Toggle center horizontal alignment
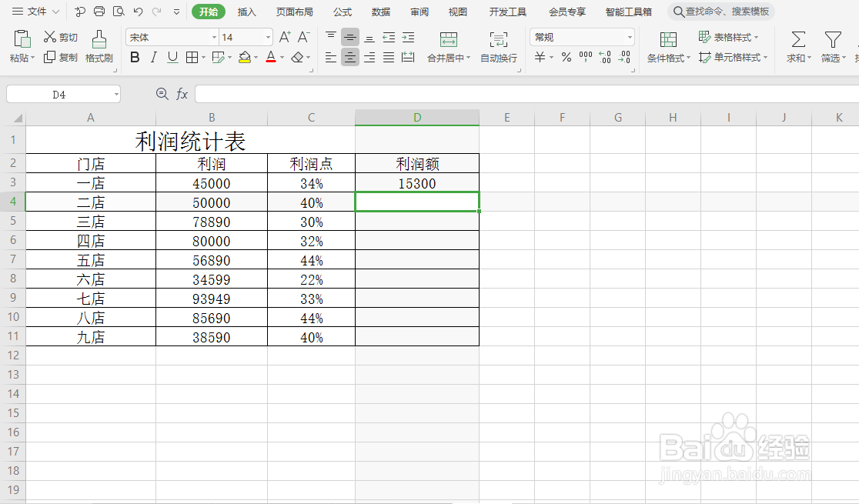Screen dimensions: 859x504 350,57
